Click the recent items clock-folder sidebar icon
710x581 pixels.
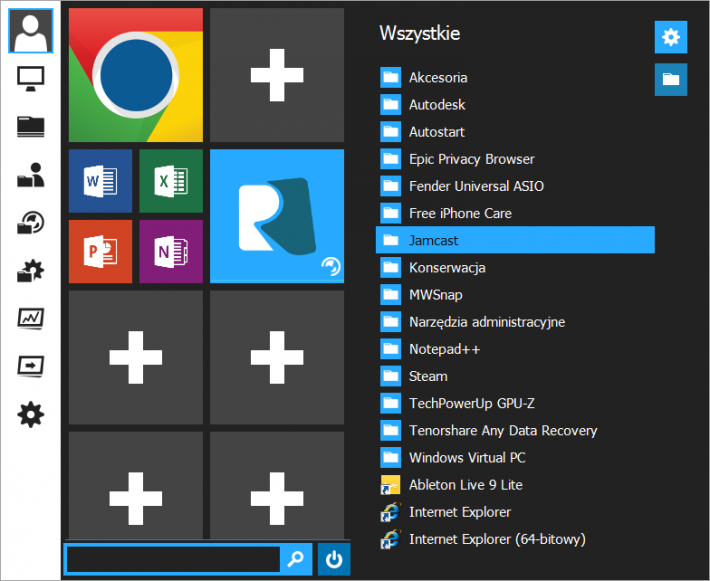point(30,223)
